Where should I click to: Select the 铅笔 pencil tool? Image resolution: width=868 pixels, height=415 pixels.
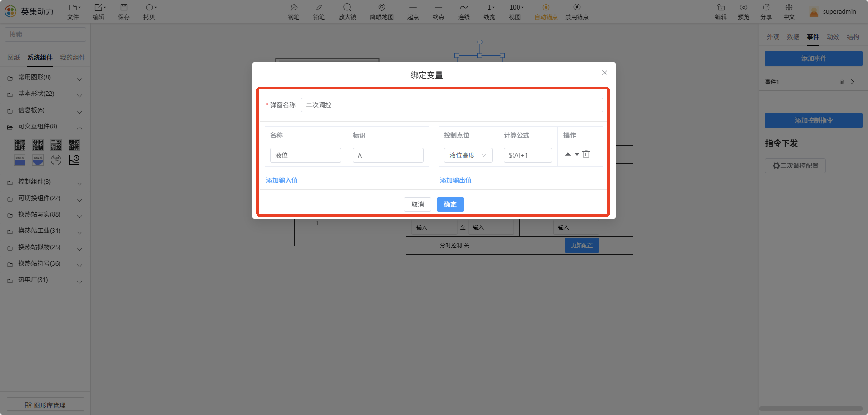point(319,12)
